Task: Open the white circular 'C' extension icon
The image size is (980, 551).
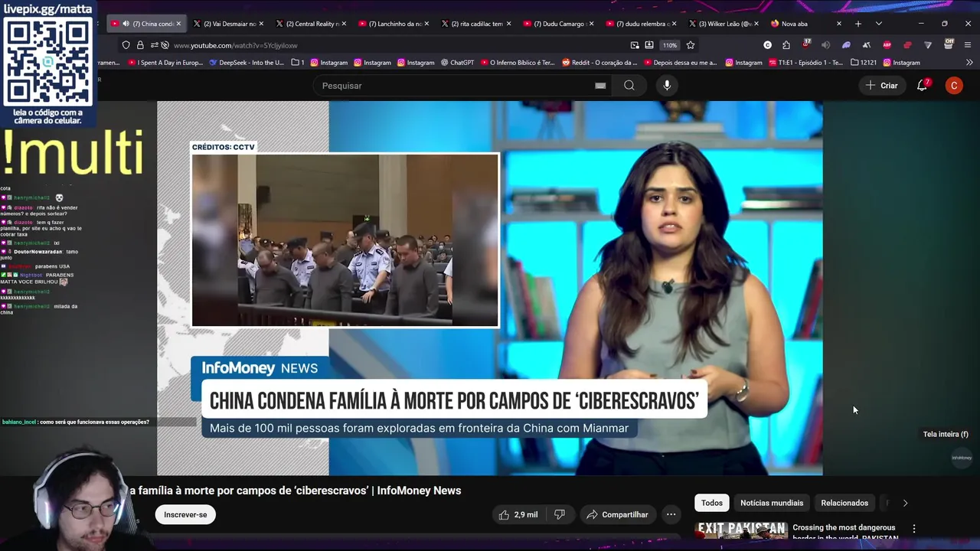Action: point(767,45)
